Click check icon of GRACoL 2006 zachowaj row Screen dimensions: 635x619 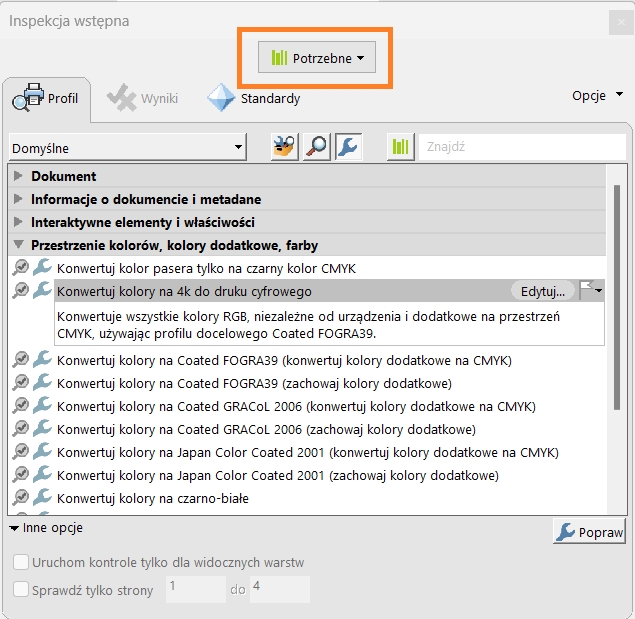[21, 429]
